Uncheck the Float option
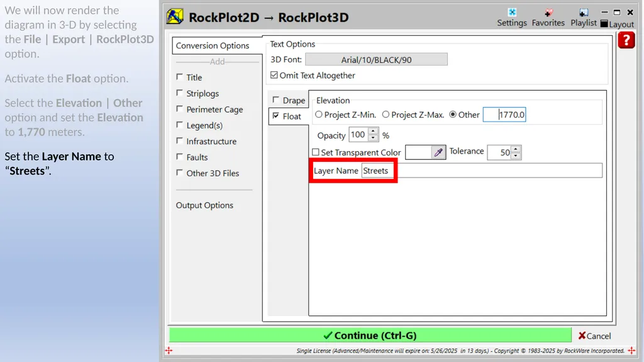Viewport: 644px width, 362px height. (x=275, y=116)
